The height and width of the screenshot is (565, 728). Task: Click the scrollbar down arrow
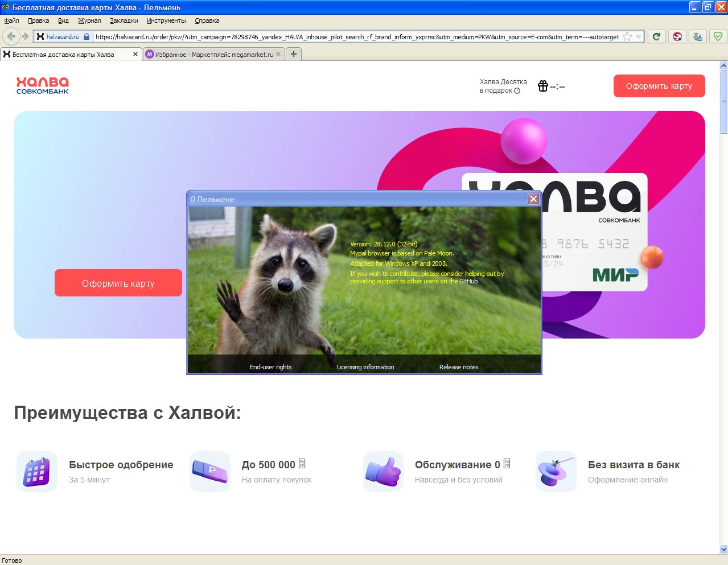coord(723,550)
